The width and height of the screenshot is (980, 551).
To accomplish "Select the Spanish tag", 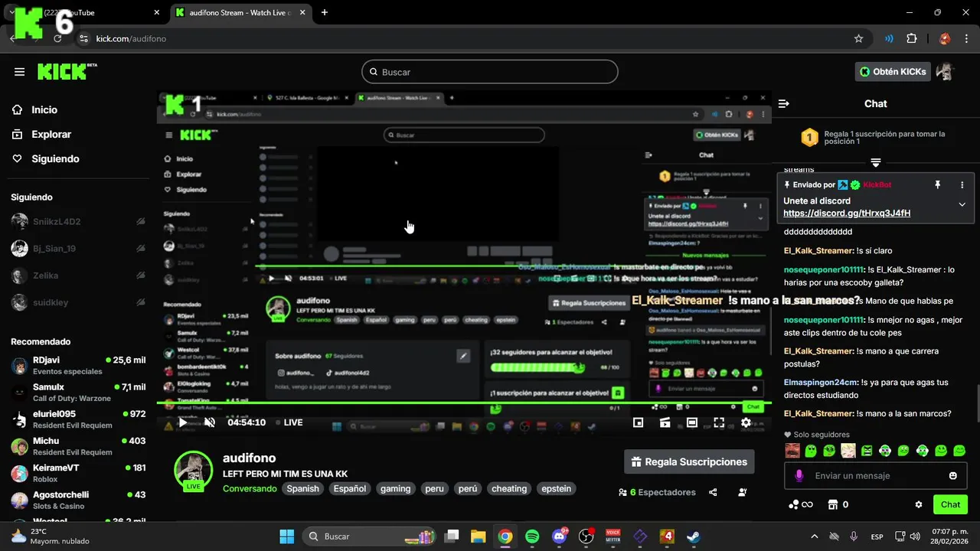I will 303,488.
